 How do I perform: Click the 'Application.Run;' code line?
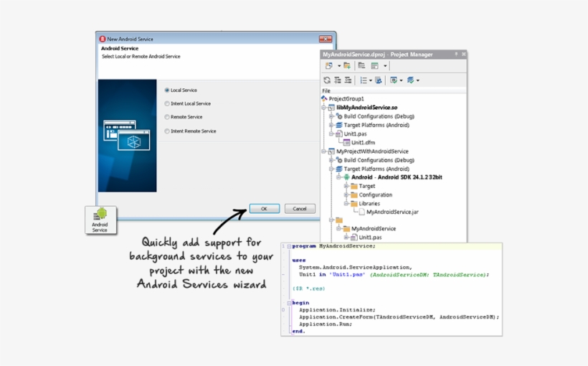point(326,324)
